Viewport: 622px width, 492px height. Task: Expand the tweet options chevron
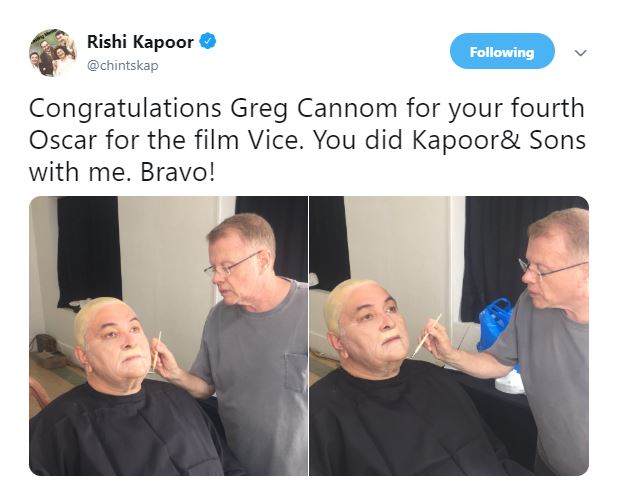[x=580, y=53]
